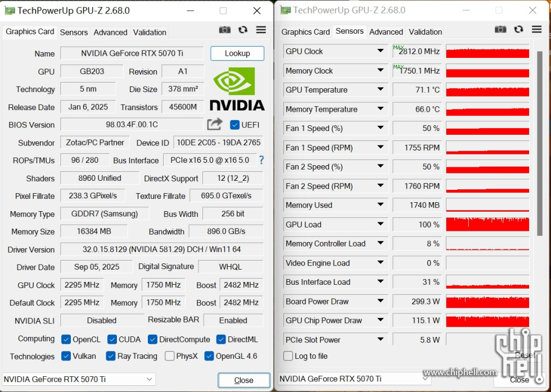Click the Lookup button

(x=237, y=53)
